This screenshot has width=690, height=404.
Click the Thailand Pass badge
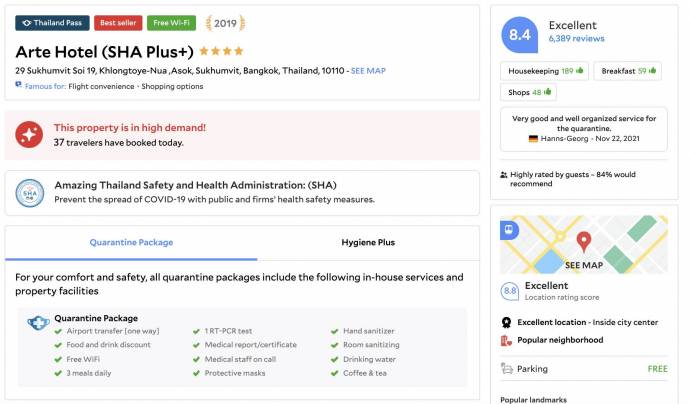[52, 23]
